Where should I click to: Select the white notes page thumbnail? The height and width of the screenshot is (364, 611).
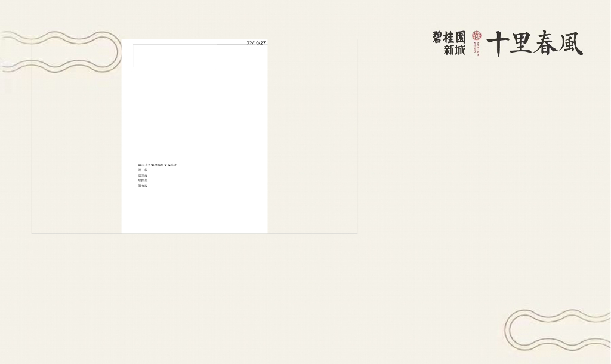point(195,137)
